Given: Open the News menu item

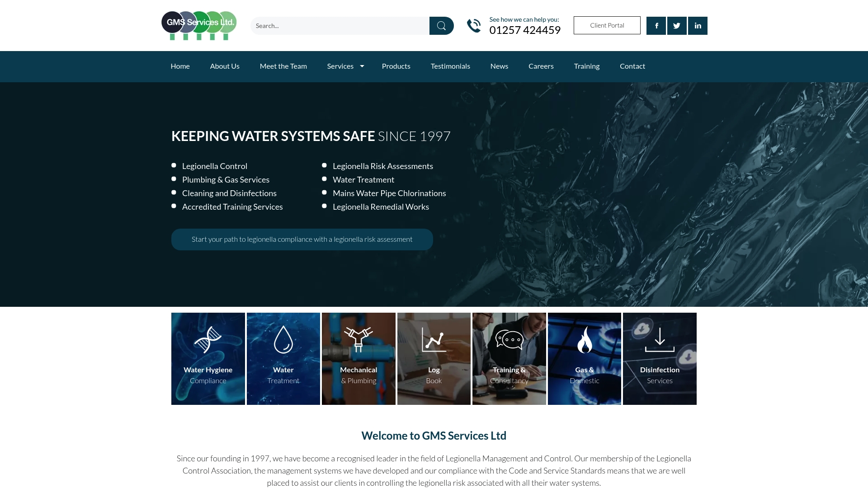Looking at the screenshot, I should [499, 66].
